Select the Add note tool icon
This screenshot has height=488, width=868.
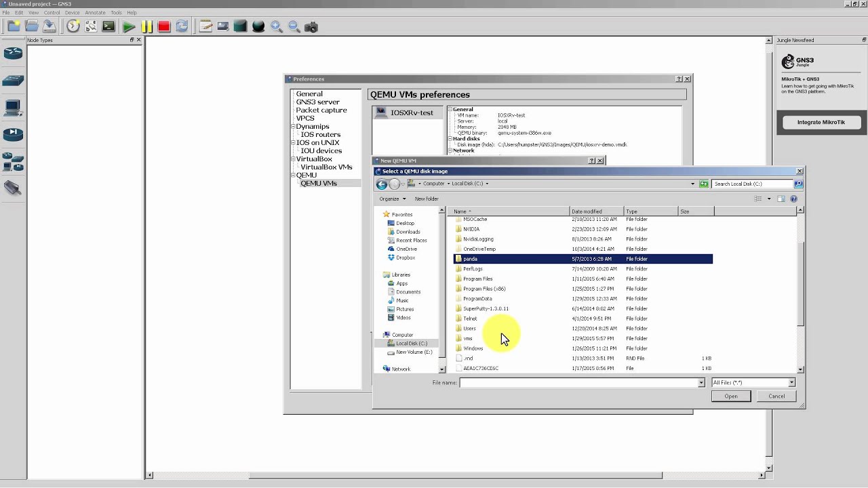click(x=205, y=26)
